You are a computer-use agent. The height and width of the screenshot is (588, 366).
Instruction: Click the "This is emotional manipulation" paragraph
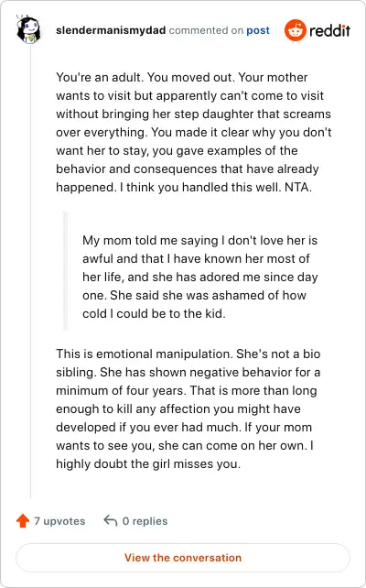188,408
